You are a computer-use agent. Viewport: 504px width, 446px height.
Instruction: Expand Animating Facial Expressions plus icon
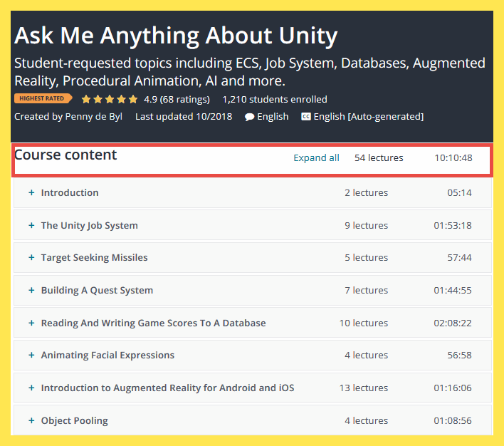31,355
